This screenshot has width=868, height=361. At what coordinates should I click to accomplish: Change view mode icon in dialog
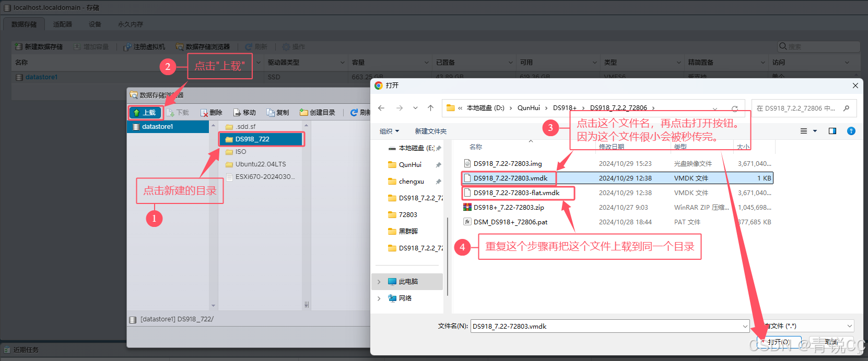pyautogui.click(x=804, y=131)
